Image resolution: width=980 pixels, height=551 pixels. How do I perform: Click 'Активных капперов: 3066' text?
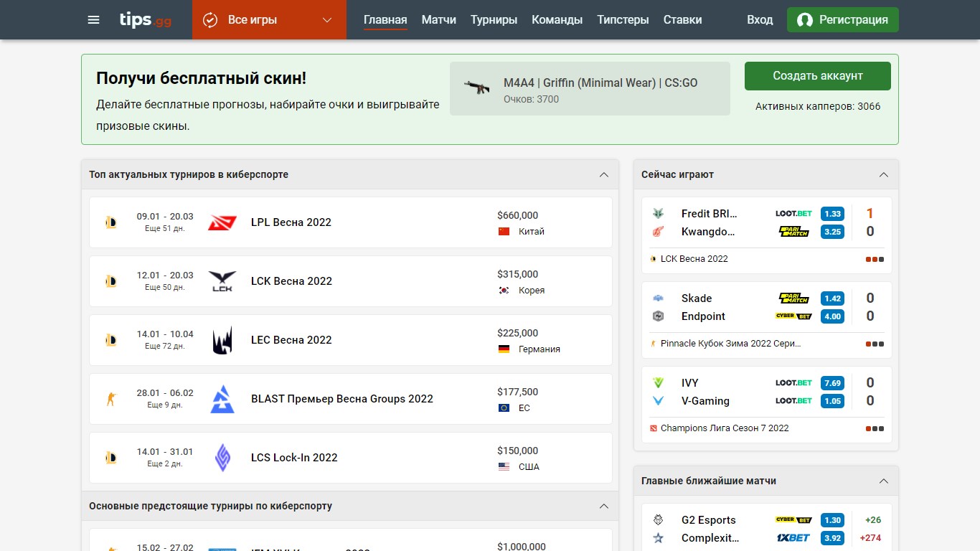tap(818, 107)
